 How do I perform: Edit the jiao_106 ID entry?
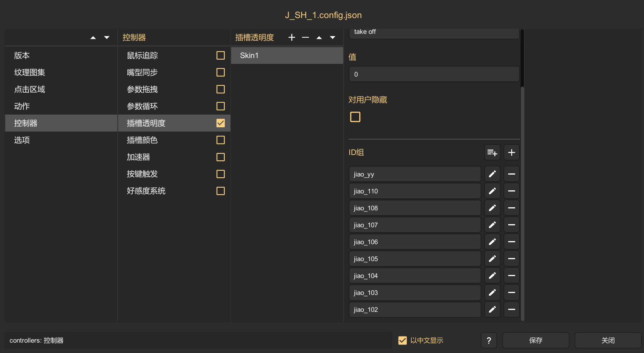coord(492,242)
